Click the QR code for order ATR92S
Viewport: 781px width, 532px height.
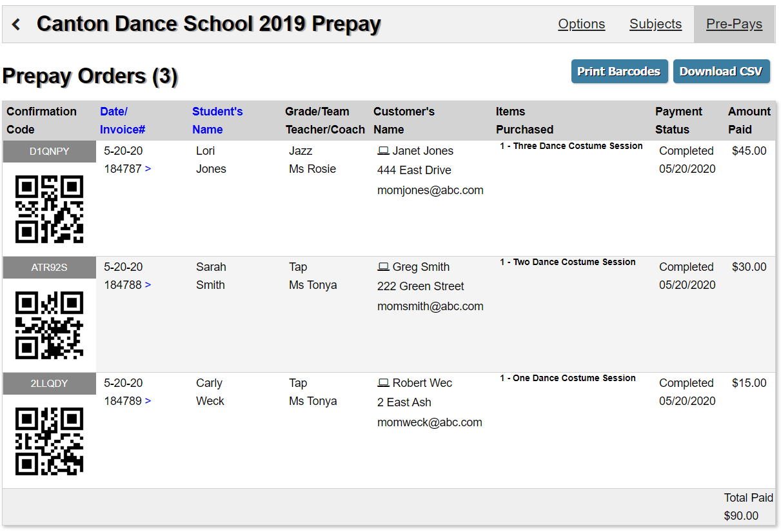(x=49, y=325)
